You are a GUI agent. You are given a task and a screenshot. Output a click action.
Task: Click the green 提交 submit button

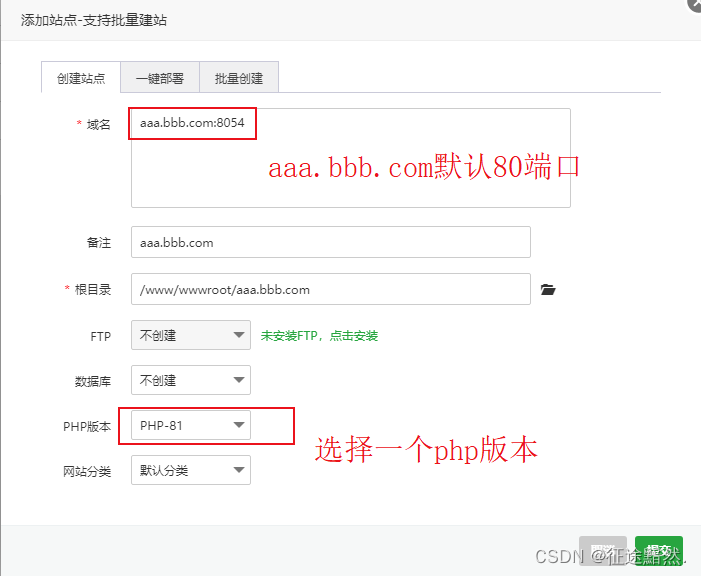[x=659, y=551]
